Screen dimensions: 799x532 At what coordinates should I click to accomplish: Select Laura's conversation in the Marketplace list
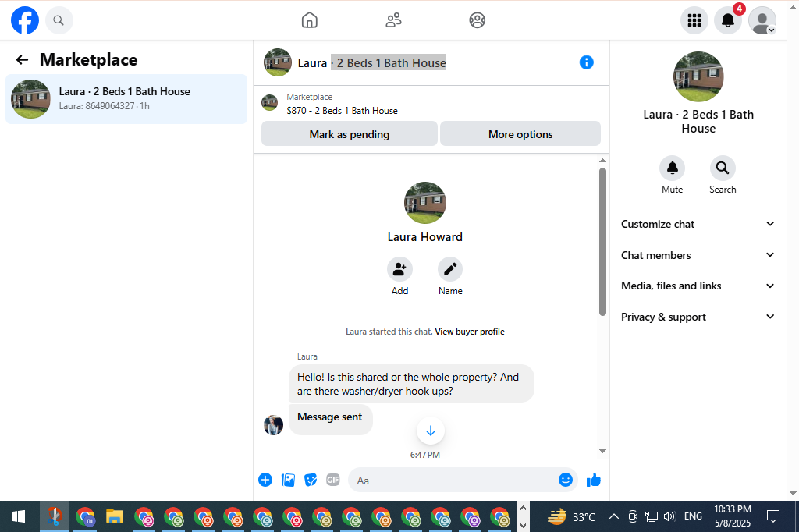[126, 99]
